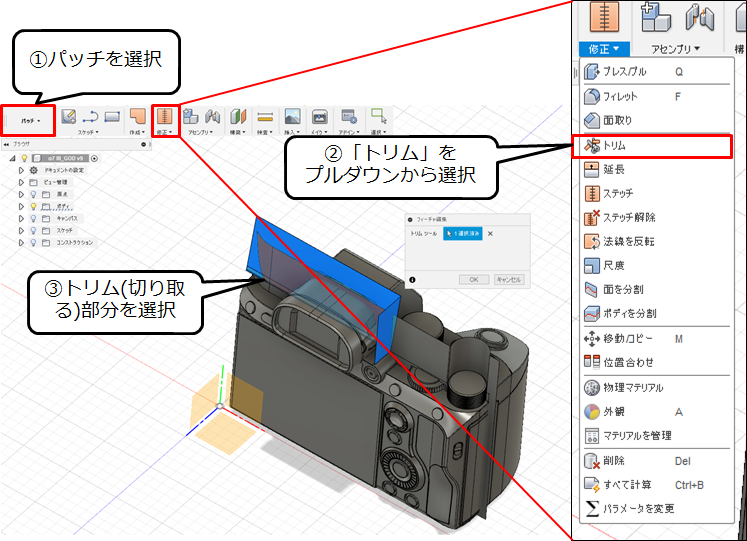The width and height of the screenshot is (747, 541).
Task: Choose 尺度 from the 修正 menu
Action: coord(656,265)
